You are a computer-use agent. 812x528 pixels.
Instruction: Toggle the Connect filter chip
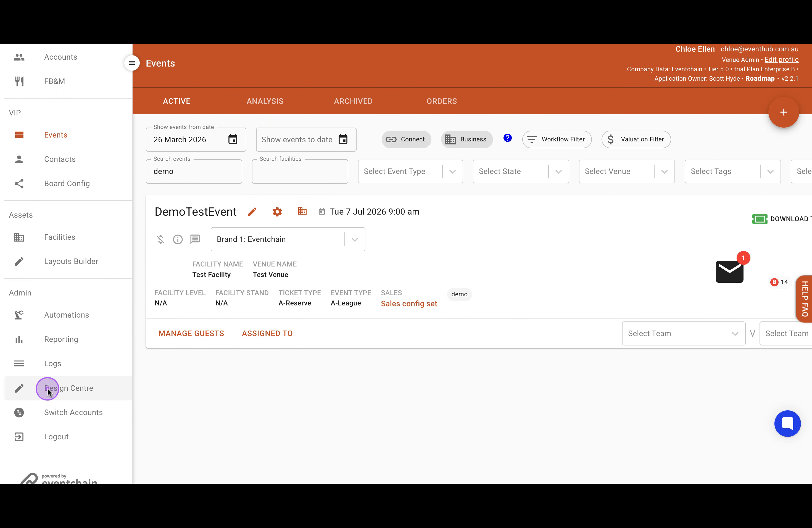(406, 139)
